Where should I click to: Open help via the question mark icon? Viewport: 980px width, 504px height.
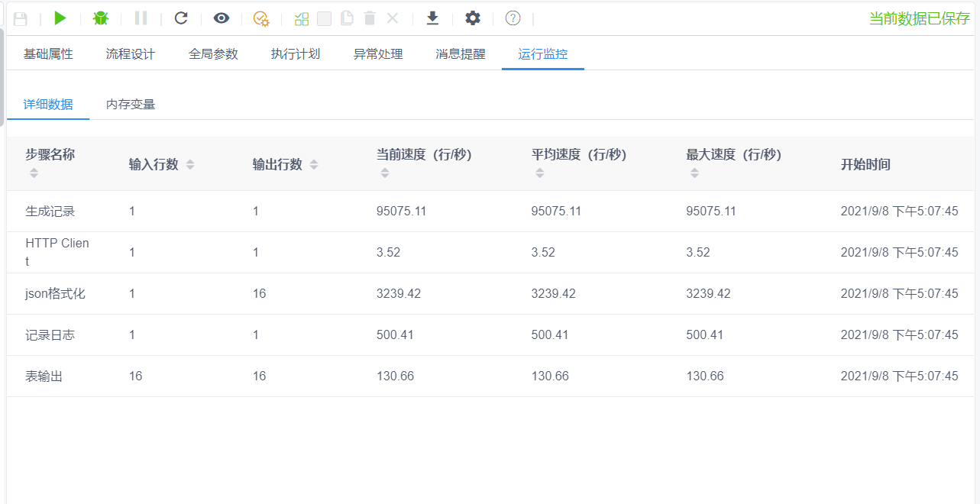pos(513,18)
